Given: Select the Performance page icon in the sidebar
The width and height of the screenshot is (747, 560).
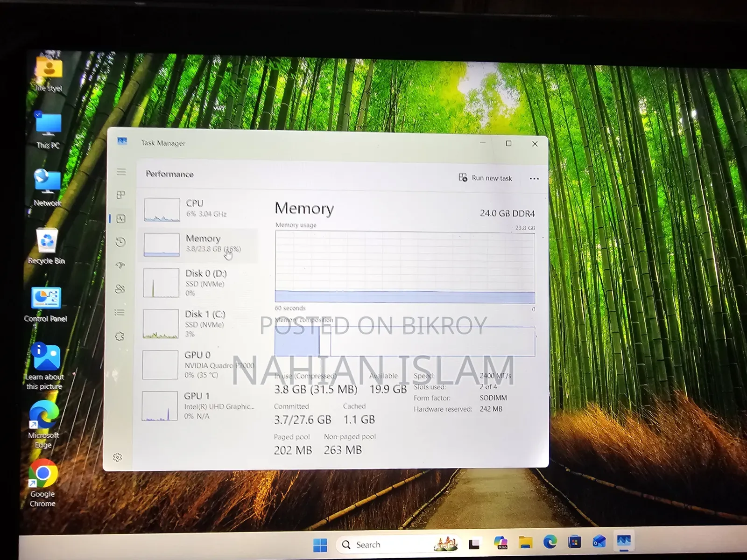Looking at the screenshot, I should click(x=121, y=218).
